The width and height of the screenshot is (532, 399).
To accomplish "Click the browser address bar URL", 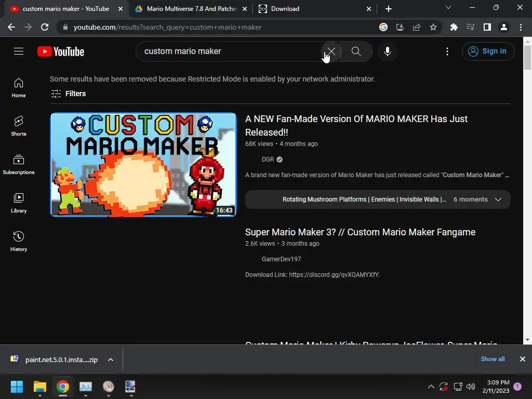I will tap(167, 27).
